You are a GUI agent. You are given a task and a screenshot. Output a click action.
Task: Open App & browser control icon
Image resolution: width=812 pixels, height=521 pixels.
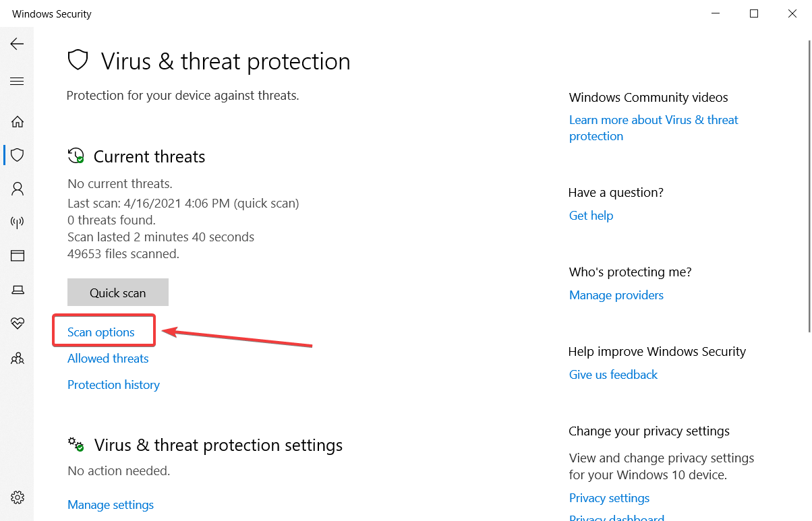pos(18,256)
